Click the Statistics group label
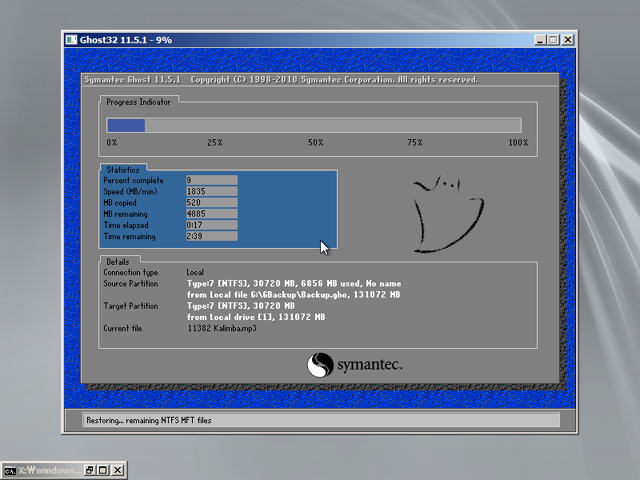This screenshot has width=640, height=480. coord(123,170)
